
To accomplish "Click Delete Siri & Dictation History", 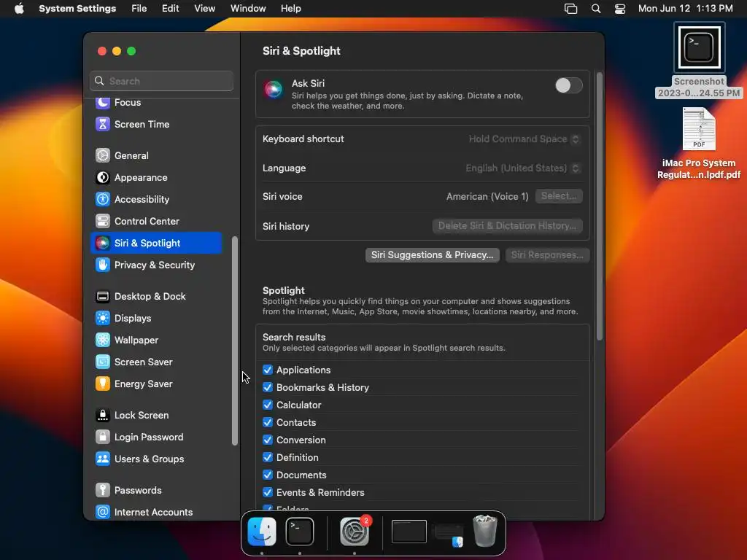I will click(x=508, y=226).
